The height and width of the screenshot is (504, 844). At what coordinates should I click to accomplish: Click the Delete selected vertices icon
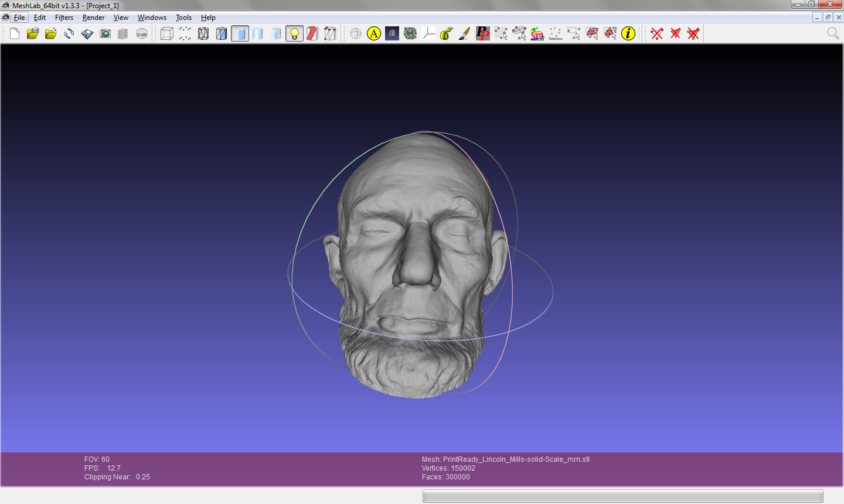[657, 33]
